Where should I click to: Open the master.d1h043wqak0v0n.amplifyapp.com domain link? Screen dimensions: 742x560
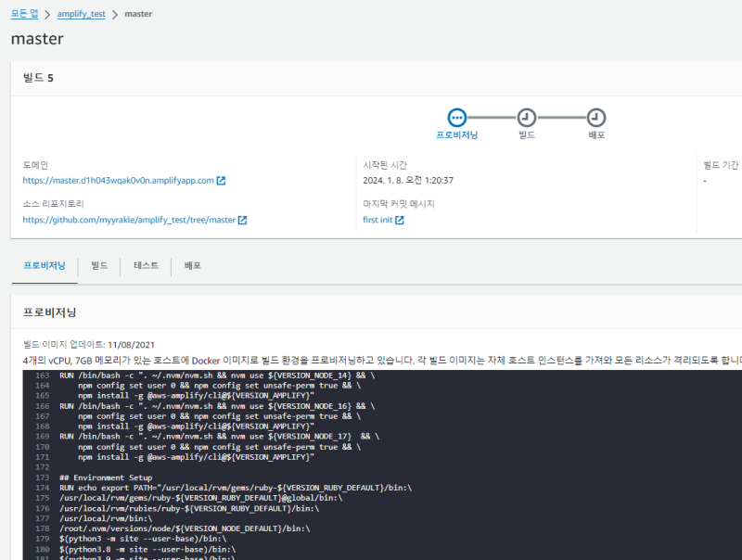coord(118,181)
